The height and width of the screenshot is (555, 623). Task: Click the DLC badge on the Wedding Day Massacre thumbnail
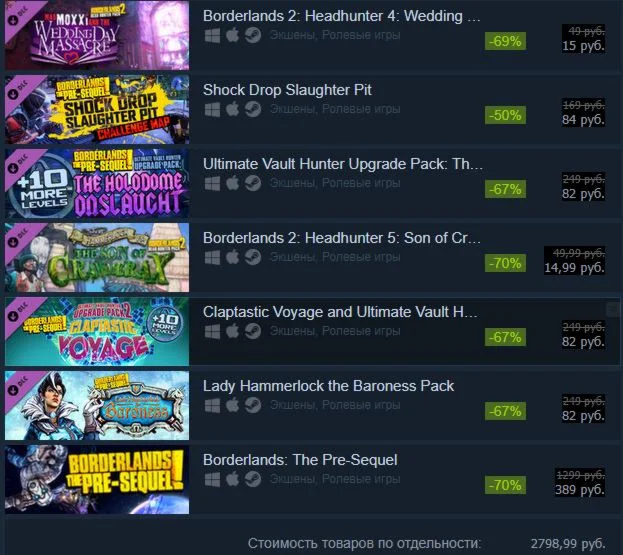pyautogui.click(x=18, y=17)
